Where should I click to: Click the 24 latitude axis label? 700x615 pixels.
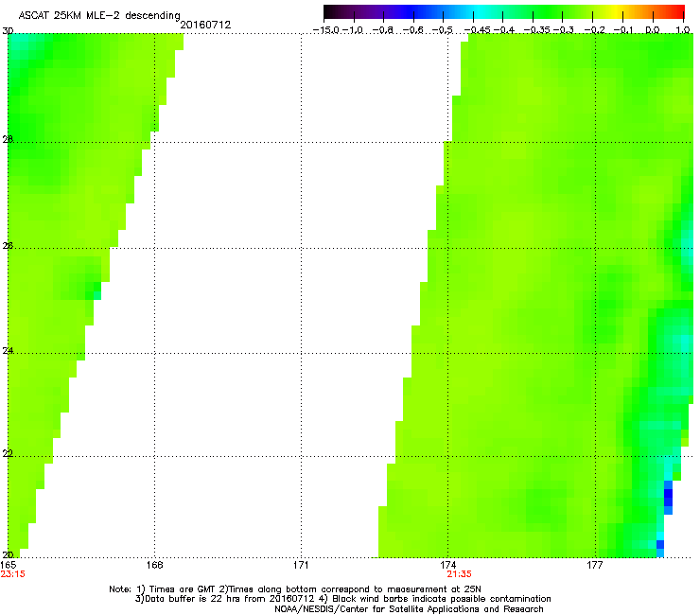[x=8, y=351]
